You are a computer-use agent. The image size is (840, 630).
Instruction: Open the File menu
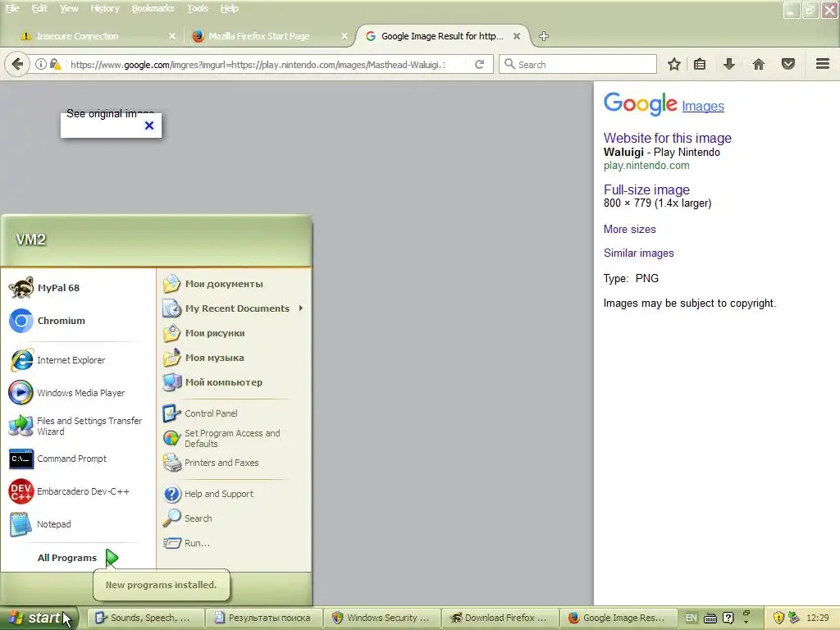(x=12, y=8)
